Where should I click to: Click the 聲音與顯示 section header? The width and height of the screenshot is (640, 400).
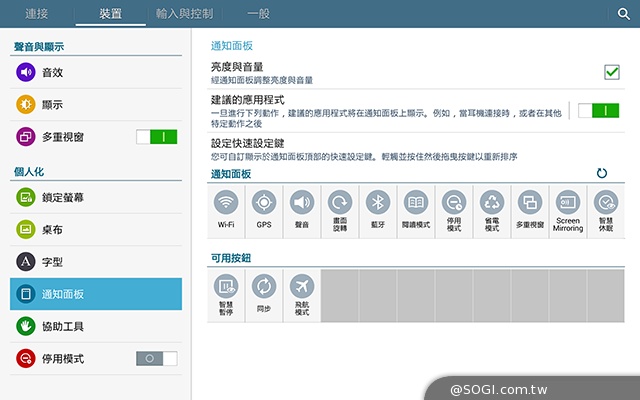(x=39, y=47)
